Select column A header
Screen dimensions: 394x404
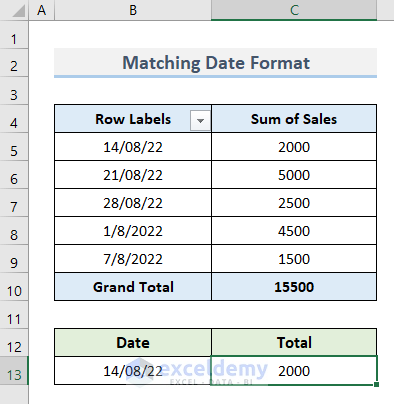point(42,10)
